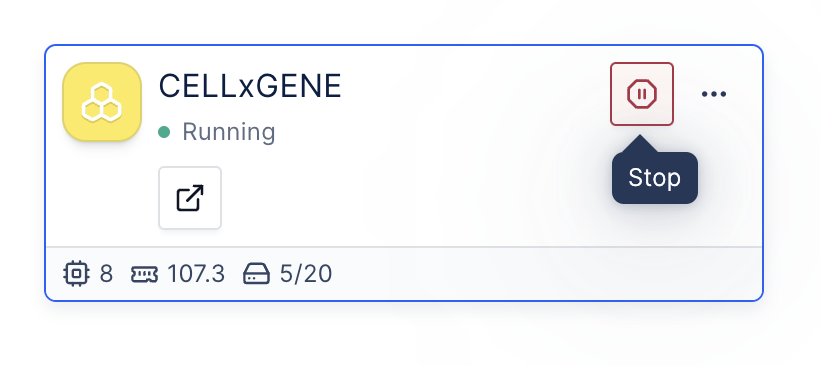The image size is (820, 366).
Task: Click the yellow CELLxGENE hexagon app icon
Action: [102, 102]
